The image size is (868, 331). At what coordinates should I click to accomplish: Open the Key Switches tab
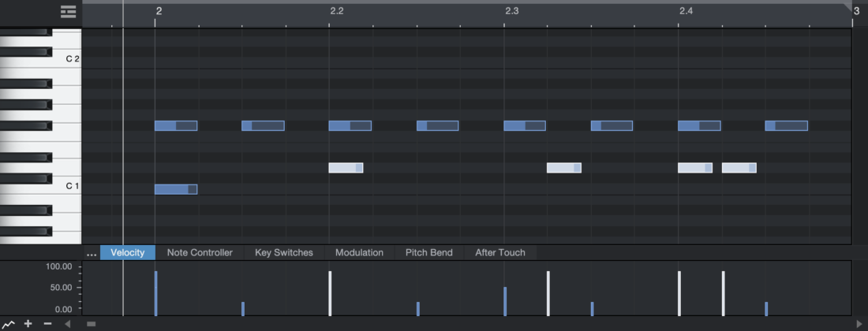click(284, 252)
